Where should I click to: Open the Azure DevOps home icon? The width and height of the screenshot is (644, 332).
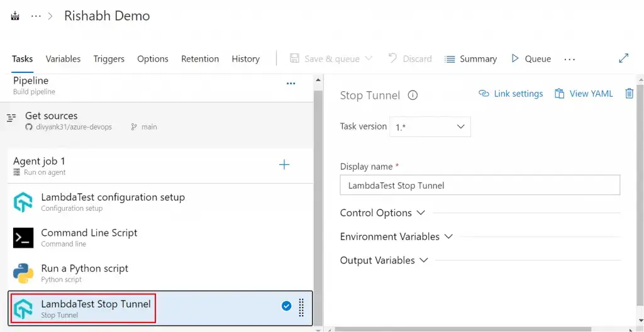[15, 17]
